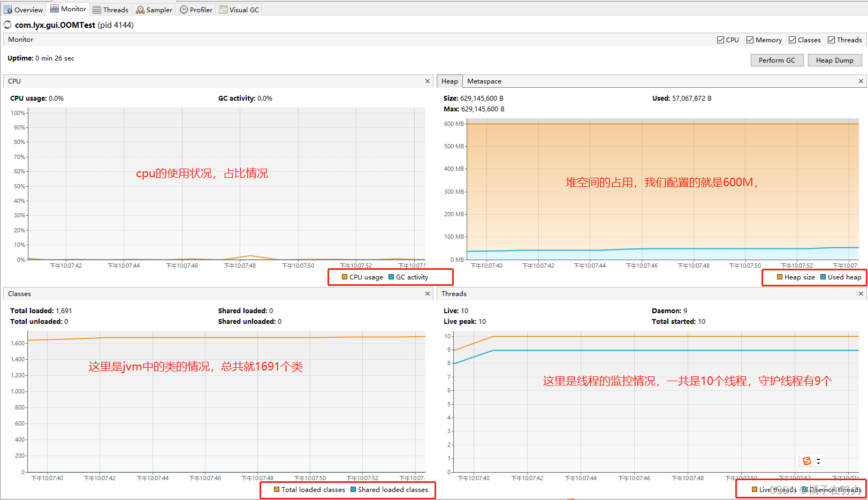Click the 'GC activity: 0.0%' text
This screenshot has height=500, width=868.
click(x=245, y=99)
